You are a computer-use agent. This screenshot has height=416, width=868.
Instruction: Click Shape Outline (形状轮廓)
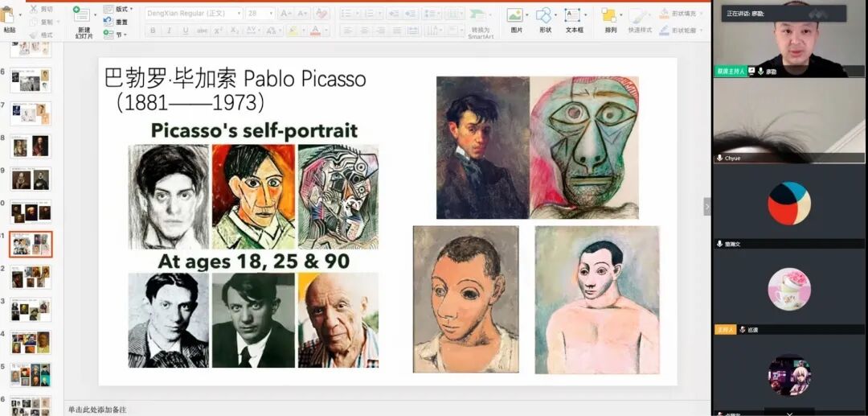point(679,31)
